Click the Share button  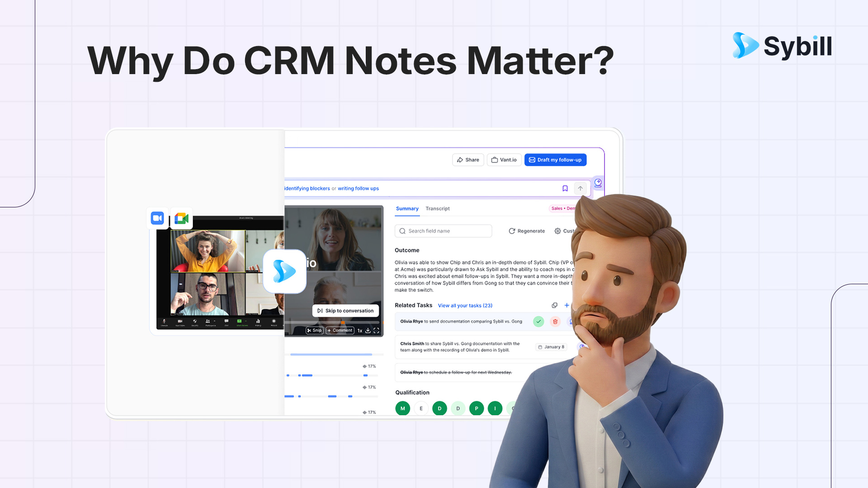pyautogui.click(x=468, y=160)
